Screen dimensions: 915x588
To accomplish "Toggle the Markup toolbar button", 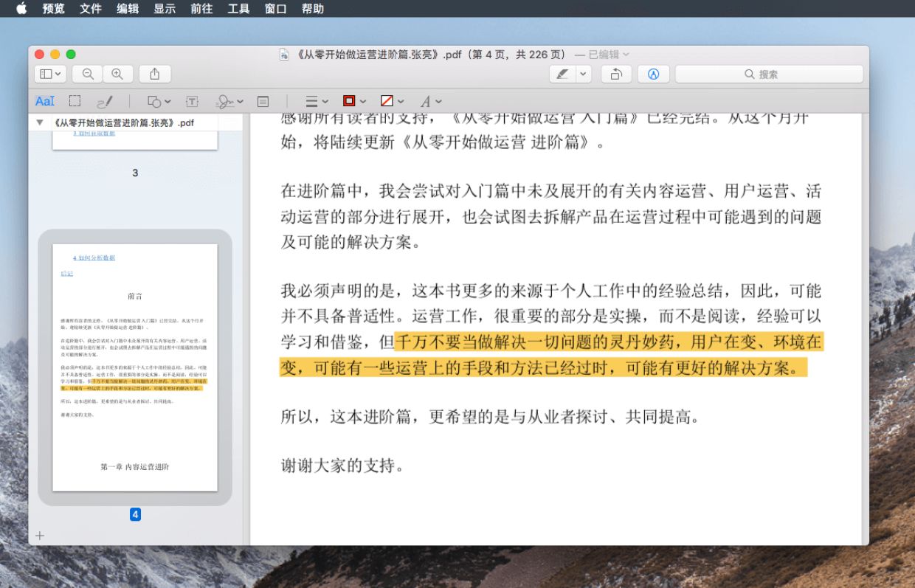I will coord(653,74).
